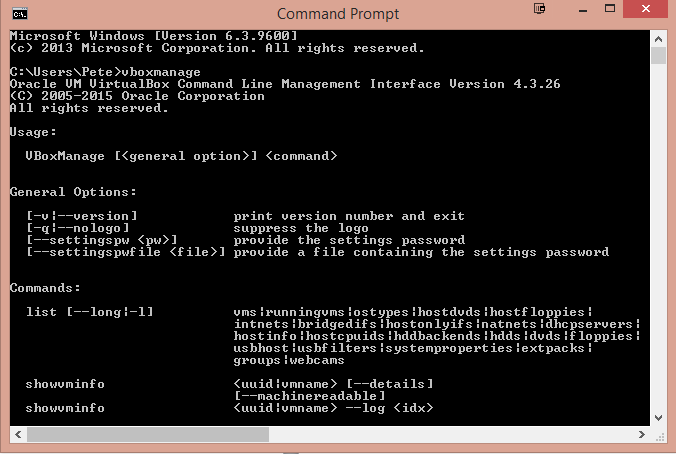Image resolution: width=676 pixels, height=454 pixels.
Task: Click the horizontal scrollbar thumb
Action: click(x=148, y=434)
